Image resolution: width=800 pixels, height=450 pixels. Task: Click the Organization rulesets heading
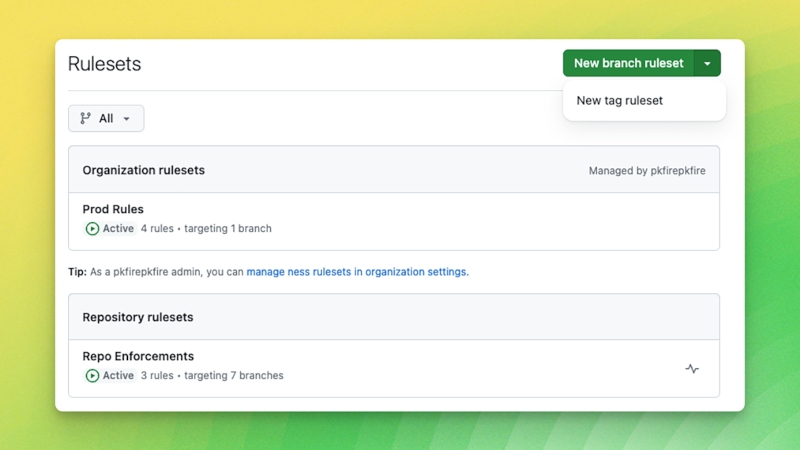[x=143, y=170]
